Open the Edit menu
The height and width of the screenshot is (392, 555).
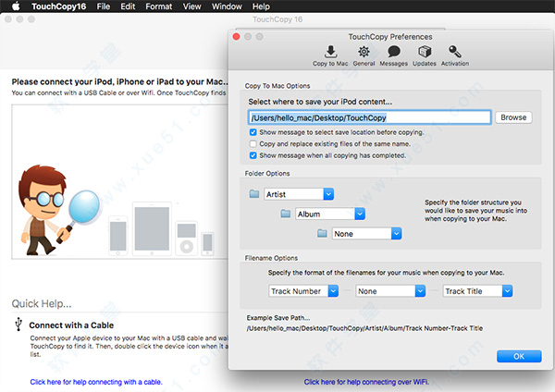[128, 6]
